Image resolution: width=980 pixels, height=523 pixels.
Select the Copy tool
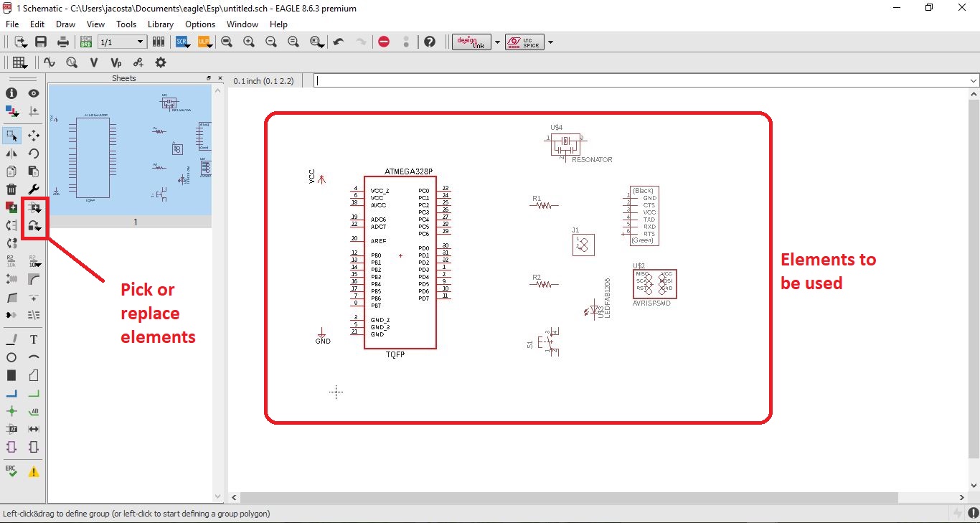[11, 171]
